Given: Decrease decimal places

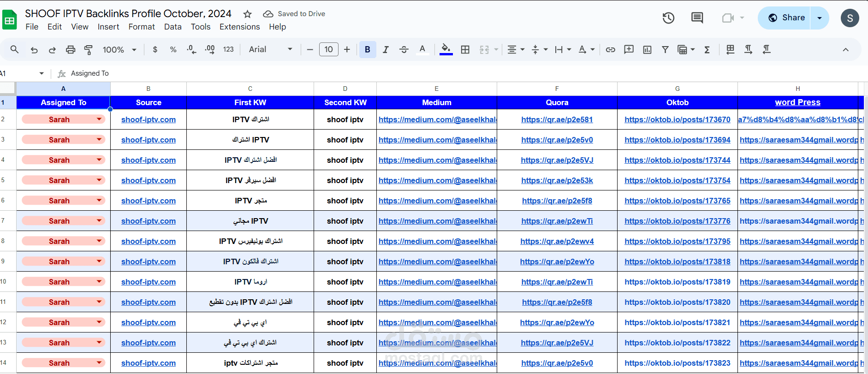Looking at the screenshot, I should pyautogui.click(x=191, y=49).
